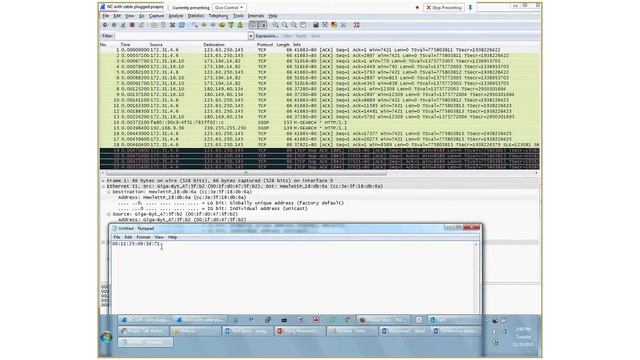This screenshot has height=360, width=640.
Task: Go to a specific packet number icon
Action: (x=222, y=25)
